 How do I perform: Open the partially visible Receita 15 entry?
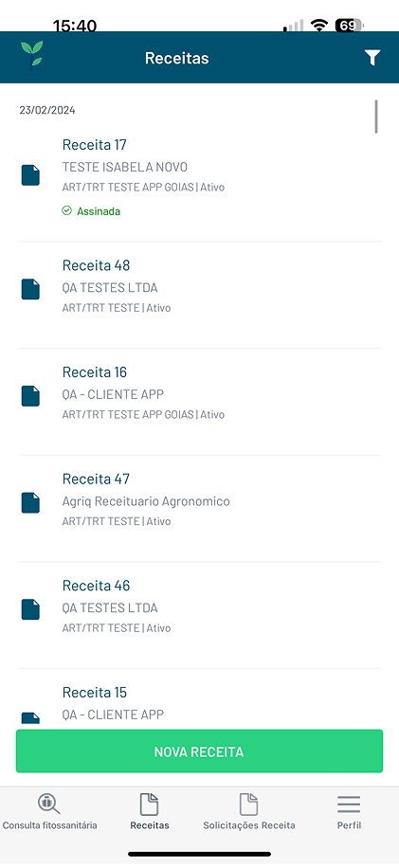(x=200, y=699)
